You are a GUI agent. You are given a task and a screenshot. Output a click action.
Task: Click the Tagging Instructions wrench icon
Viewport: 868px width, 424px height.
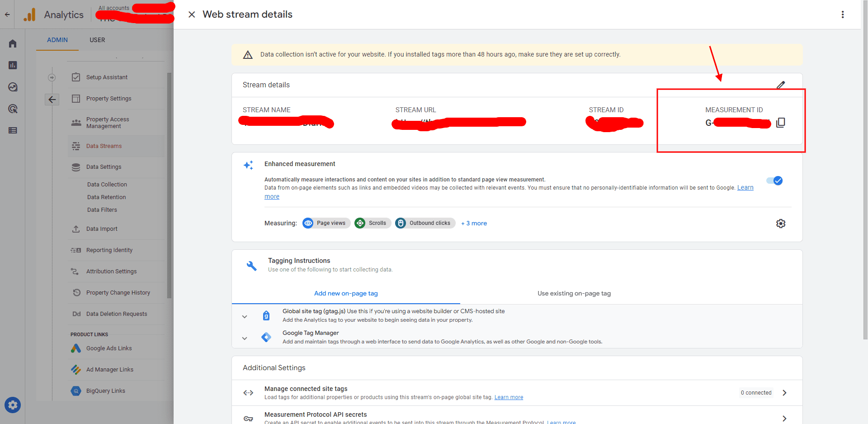click(x=251, y=266)
